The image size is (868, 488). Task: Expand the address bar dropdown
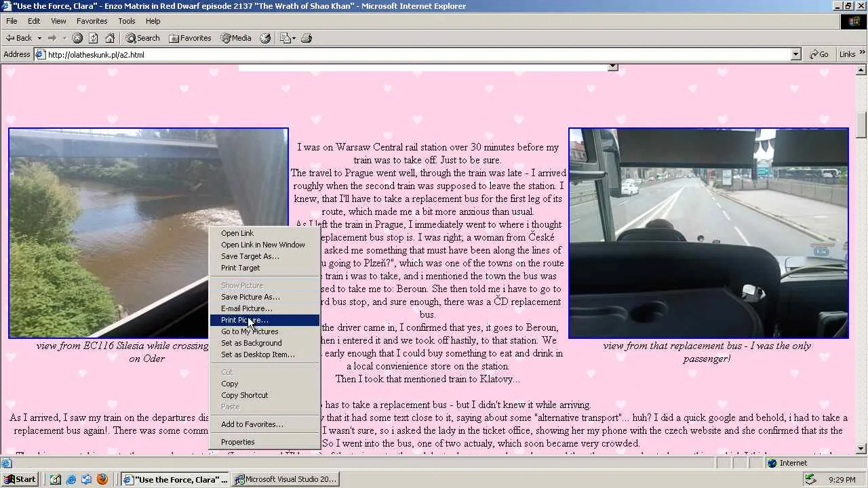click(796, 54)
